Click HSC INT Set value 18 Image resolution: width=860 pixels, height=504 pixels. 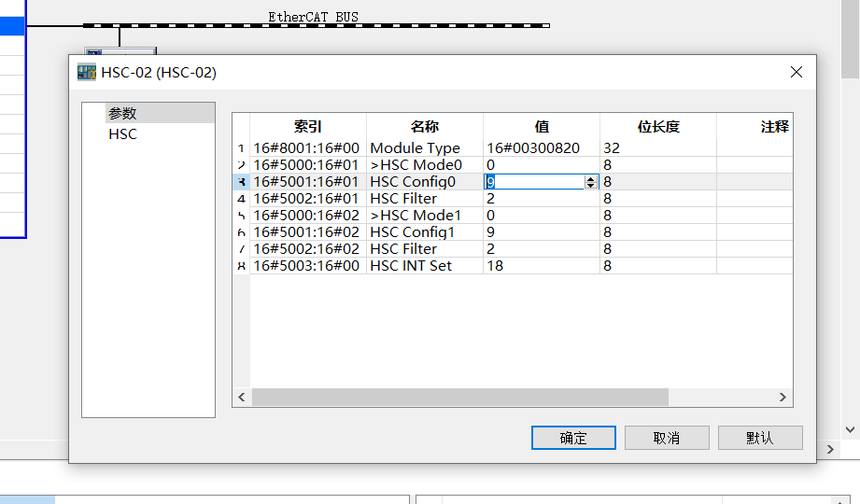[542, 266]
